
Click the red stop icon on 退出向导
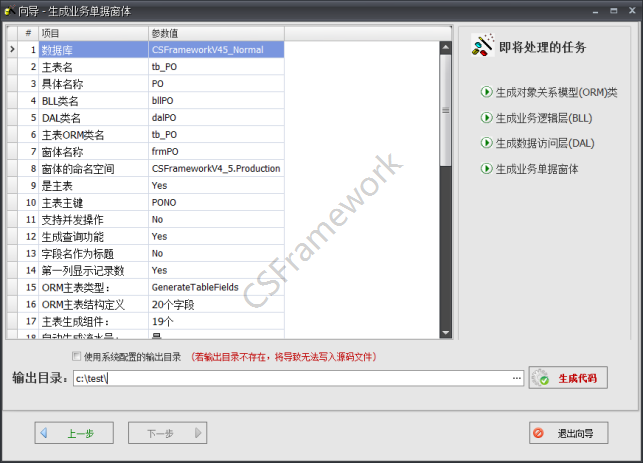click(538, 433)
